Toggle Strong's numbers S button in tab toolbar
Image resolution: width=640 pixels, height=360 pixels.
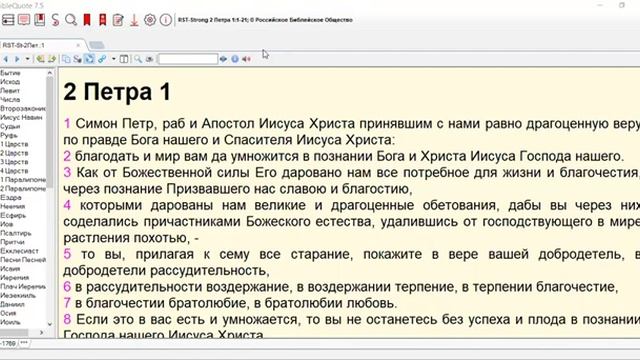[x=78, y=59]
